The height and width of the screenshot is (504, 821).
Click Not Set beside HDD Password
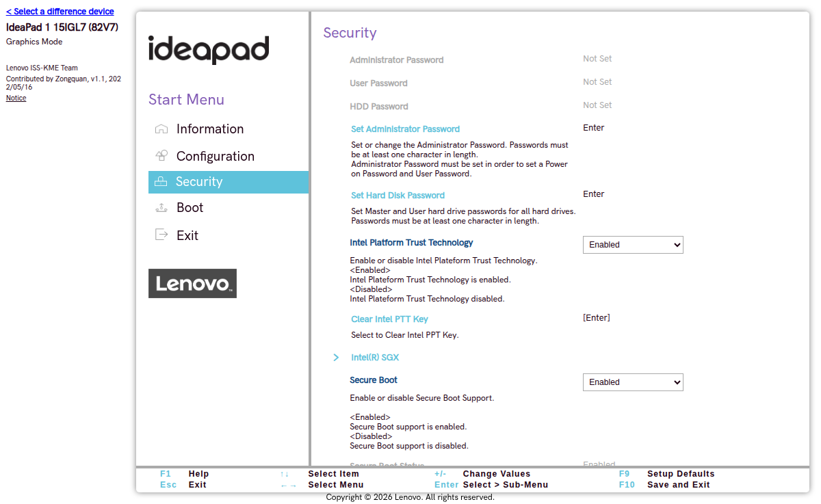coord(597,105)
